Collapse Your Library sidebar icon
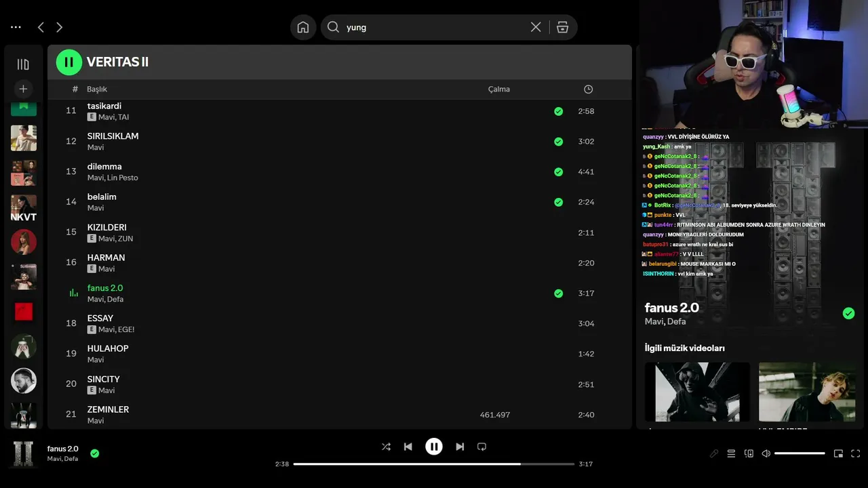The image size is (868, 488). pos(23,64)
